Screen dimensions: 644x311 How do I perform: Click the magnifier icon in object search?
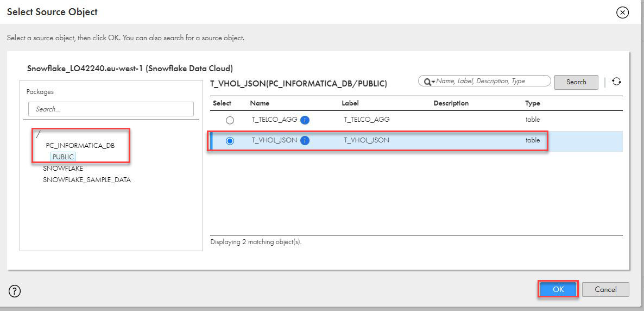(x=428, y=82)
